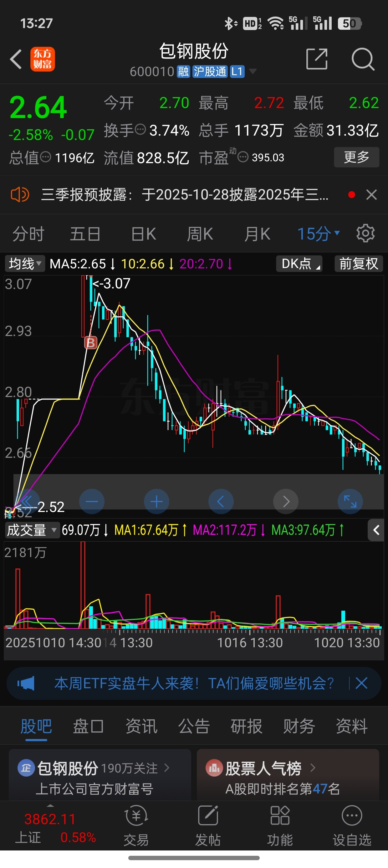Tap the info icon beside 市盈

click(x=243, y=157)
